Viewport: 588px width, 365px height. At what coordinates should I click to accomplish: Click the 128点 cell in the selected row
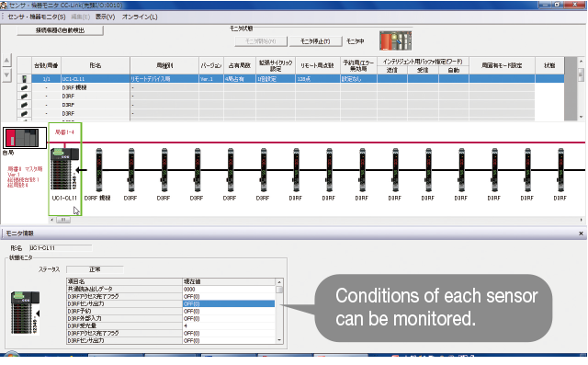coord(318,79)
